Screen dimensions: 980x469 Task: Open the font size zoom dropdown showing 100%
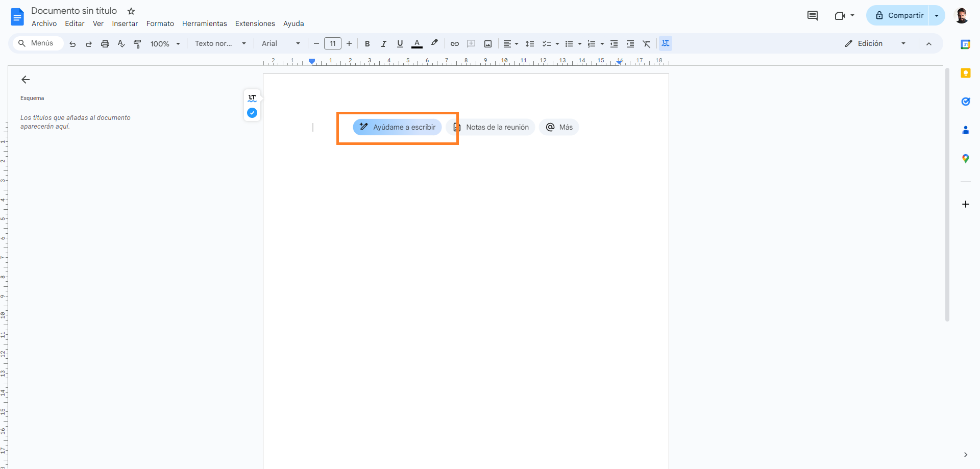165,44
